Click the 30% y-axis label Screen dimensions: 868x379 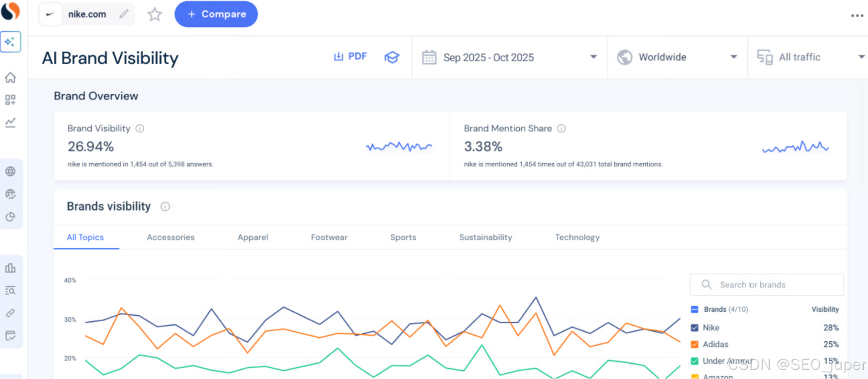coord(70,320)
